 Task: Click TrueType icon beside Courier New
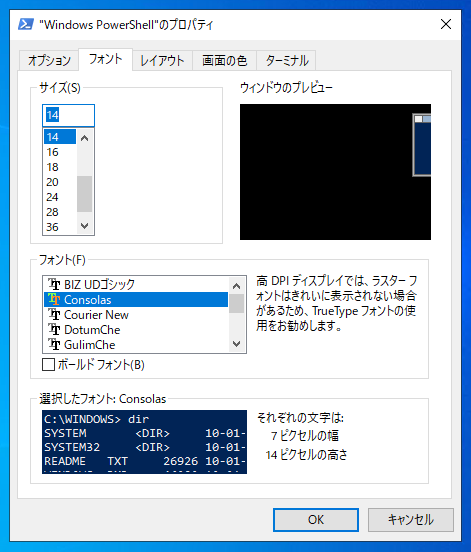[54, 314]
